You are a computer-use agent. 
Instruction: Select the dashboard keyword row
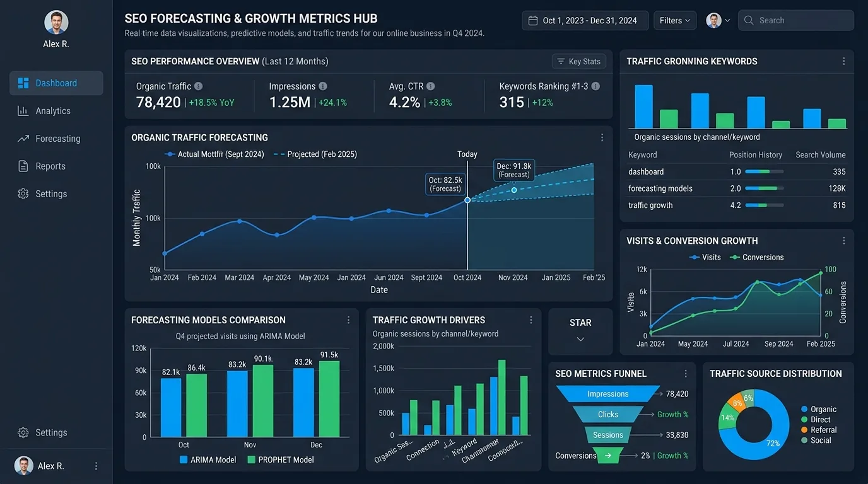(737, 172)
